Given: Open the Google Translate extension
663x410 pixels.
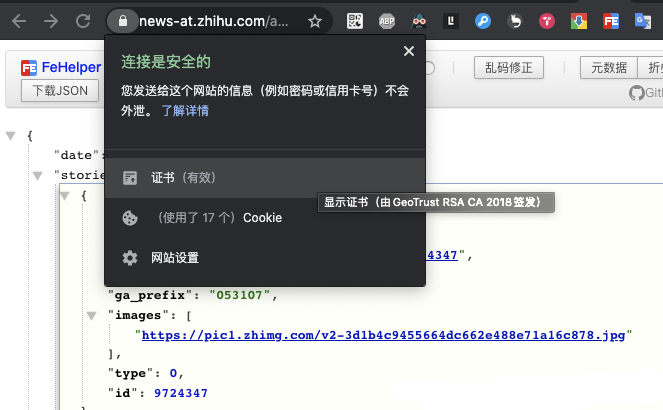Looking at the screenshot, I should click(x=643, y=21).
